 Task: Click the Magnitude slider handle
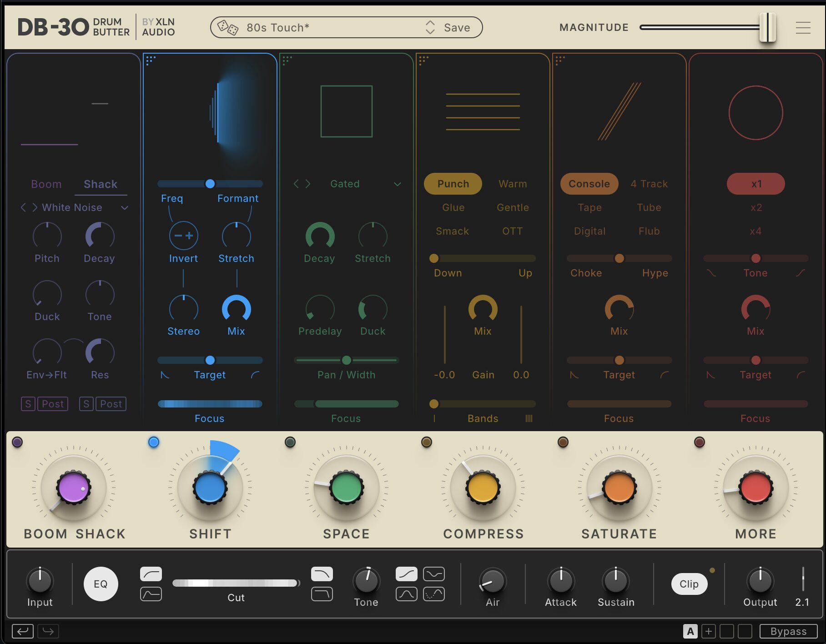click(767, 27)
